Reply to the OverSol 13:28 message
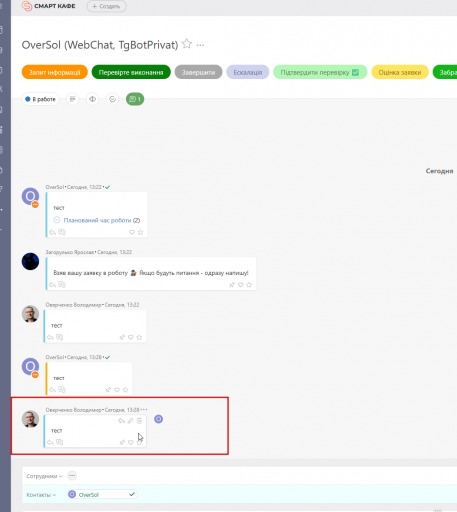The width and height of the screenshot is (457, 512). pyautogui.click(x=52, y=389)
